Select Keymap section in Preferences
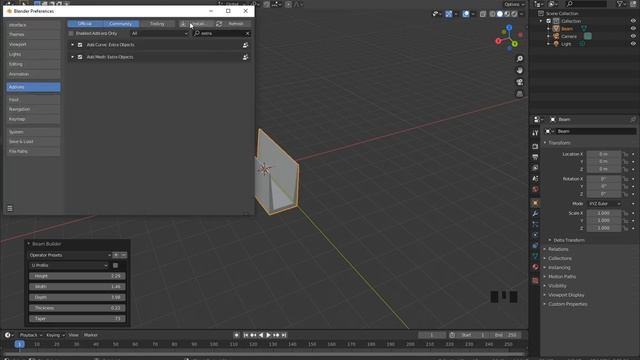This screenshot has width=640, height=360. pyautogui.click(x=33, y=119)
